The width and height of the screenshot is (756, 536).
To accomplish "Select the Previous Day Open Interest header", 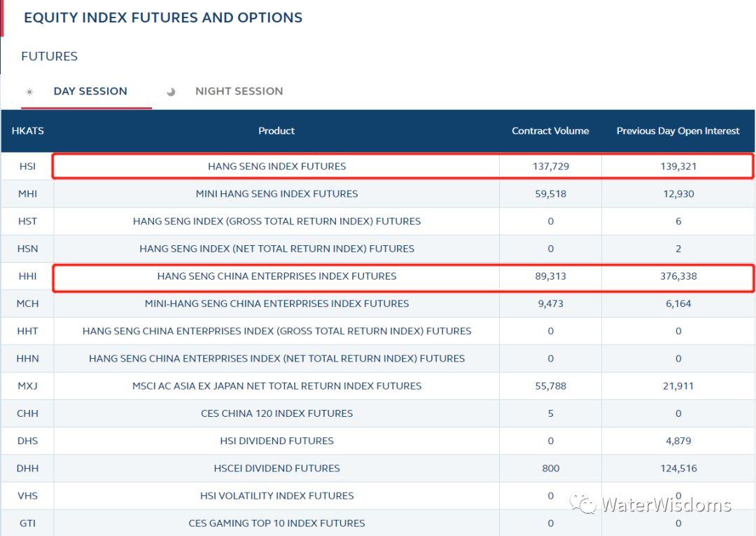I will [678, 131].
